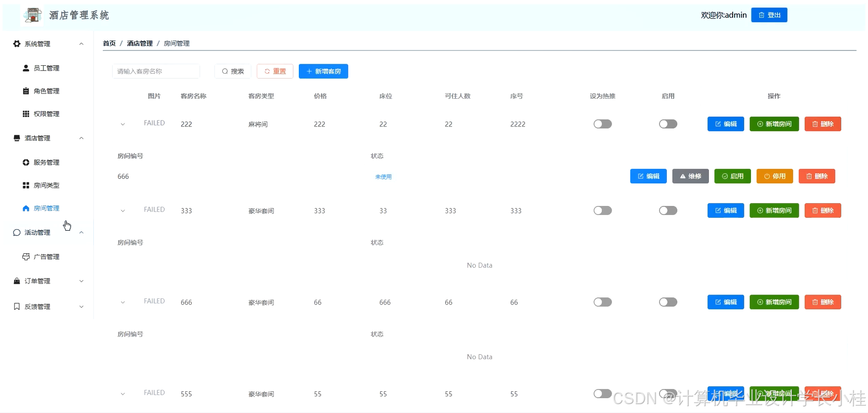Image resolution: width=868 pixels, height=413 pixels.
Task: Toggle 启用 switch for room 222
Action: click(668, 124)
